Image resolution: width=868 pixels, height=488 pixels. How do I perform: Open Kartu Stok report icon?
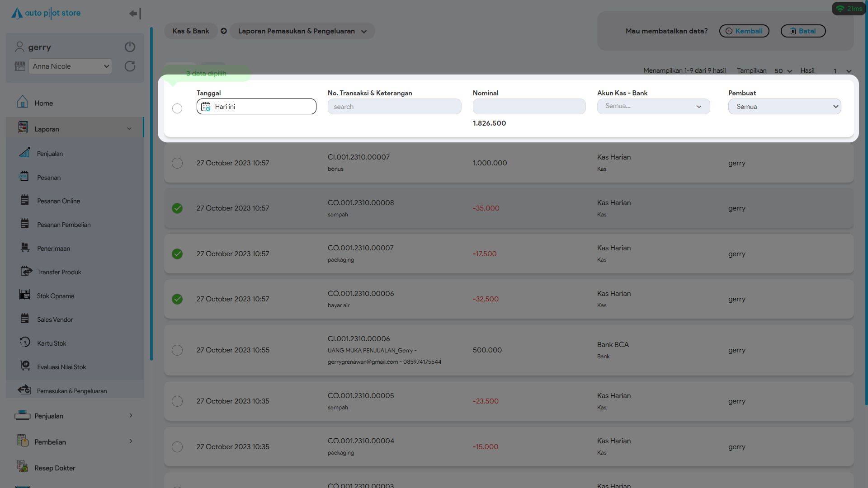pyautogui.click(x=25, y=343)
